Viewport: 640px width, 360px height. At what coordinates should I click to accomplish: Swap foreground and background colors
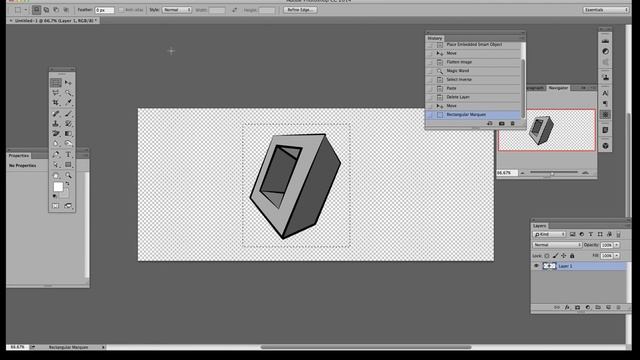click(x=68, y=184)
